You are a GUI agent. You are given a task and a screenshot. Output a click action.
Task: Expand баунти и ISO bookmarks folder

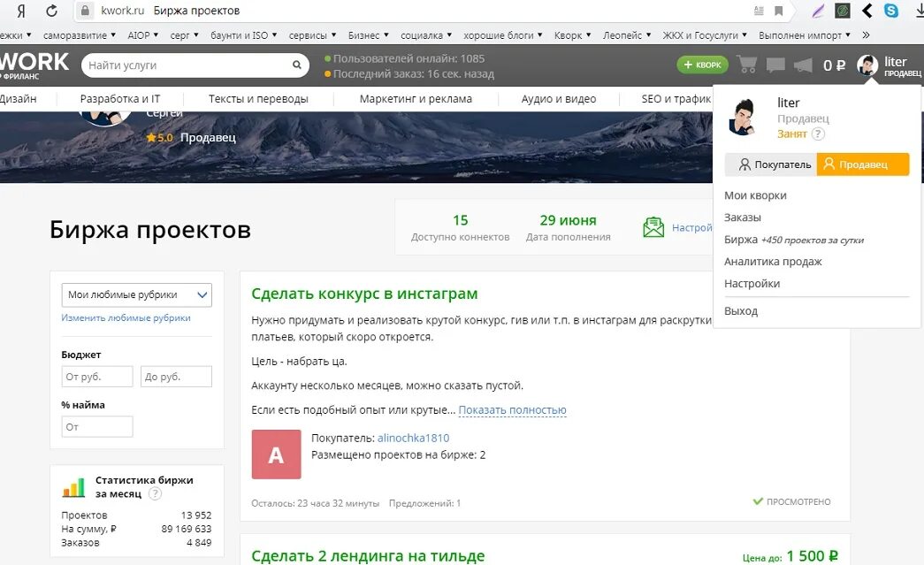[244, 35]
